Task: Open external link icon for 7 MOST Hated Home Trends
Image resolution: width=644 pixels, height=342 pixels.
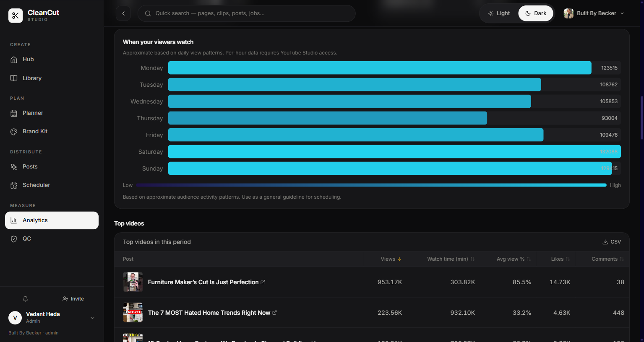Action: (275, 313)
